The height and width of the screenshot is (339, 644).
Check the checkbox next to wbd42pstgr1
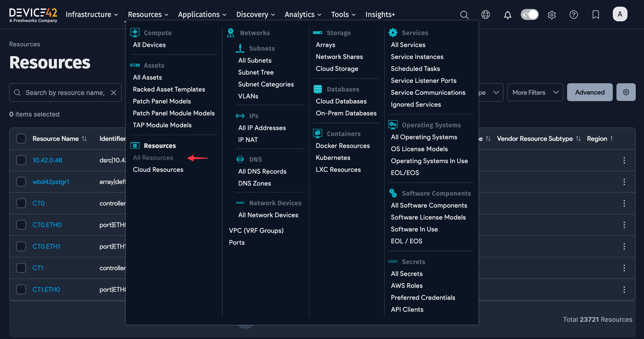(21, 182)
